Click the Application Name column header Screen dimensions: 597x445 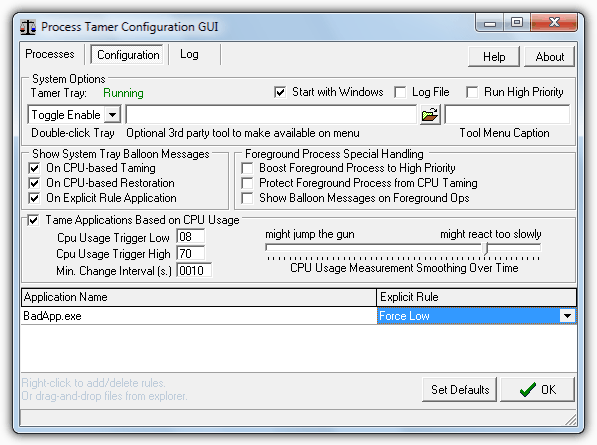pyautogui.click(x=199, y=297)
